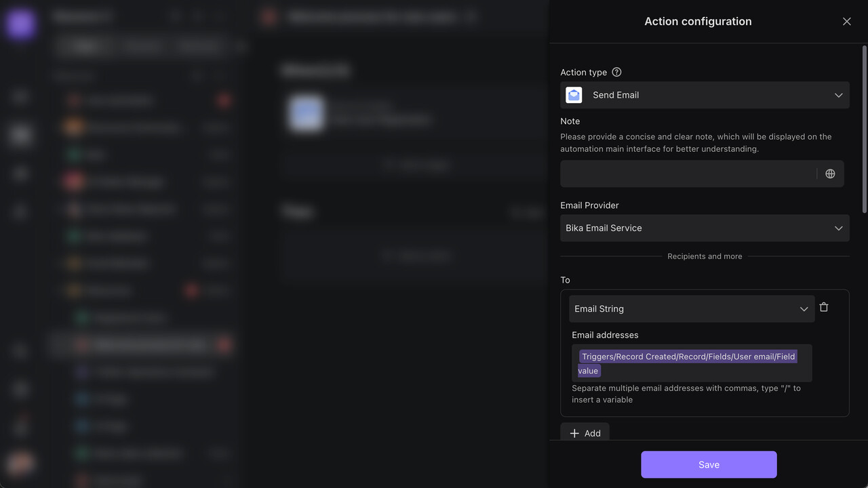Open the Email String recipient type dropdown
This screenshot has height=488, width=868.
[691, 309]
